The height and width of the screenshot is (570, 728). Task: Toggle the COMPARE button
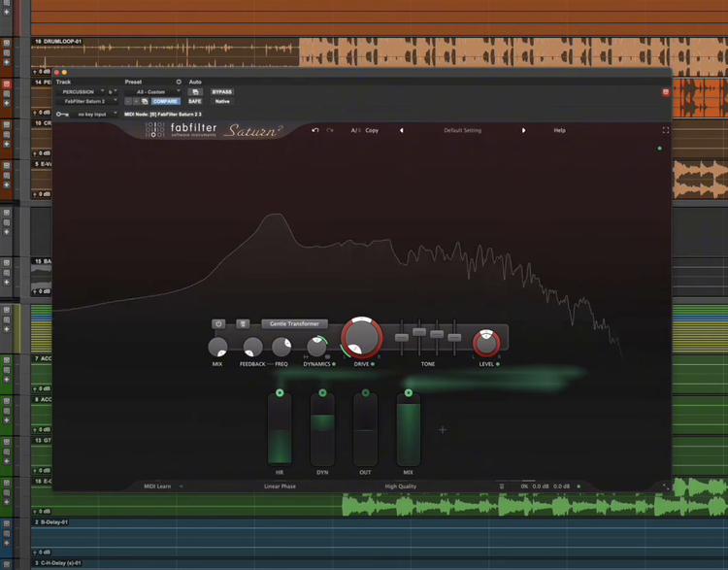(165, 101)
